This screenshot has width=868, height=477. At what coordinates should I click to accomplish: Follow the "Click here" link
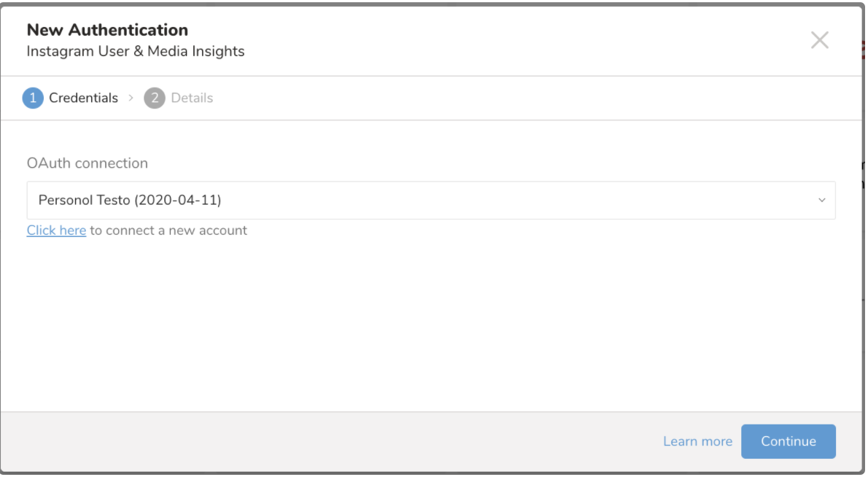(56, 230)
